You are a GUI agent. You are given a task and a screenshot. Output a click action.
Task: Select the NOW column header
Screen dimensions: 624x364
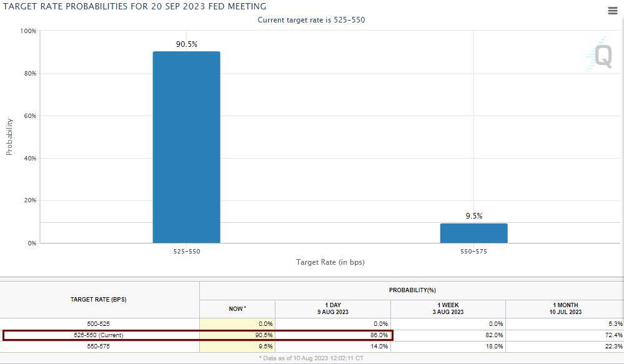(237, 308)
